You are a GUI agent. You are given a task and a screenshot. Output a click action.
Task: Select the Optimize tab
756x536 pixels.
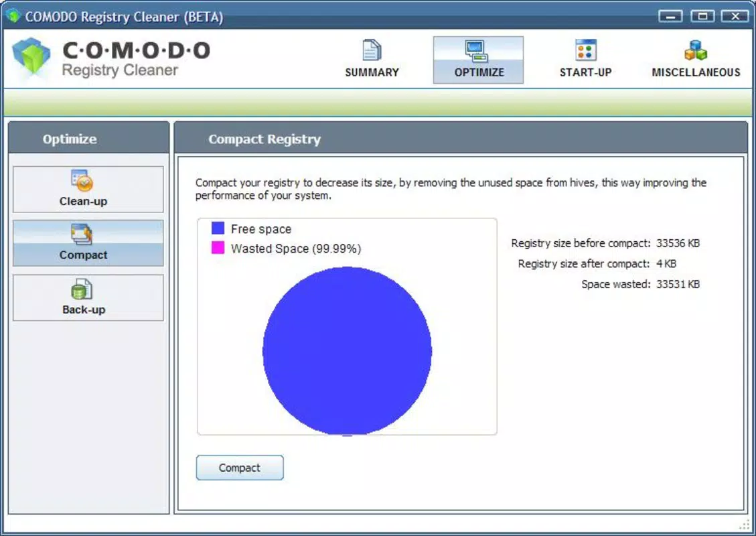tap(478, 60)
